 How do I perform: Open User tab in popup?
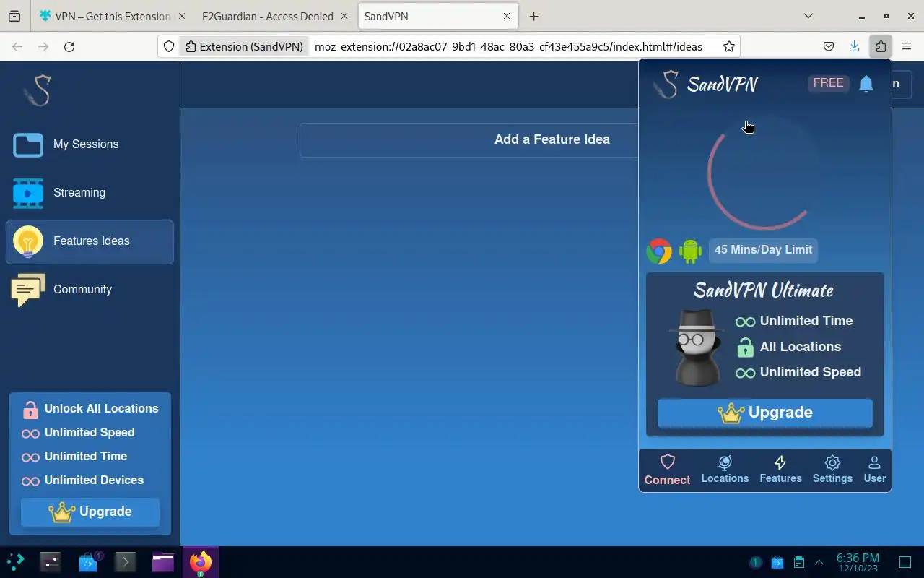[x=874, y=470]
